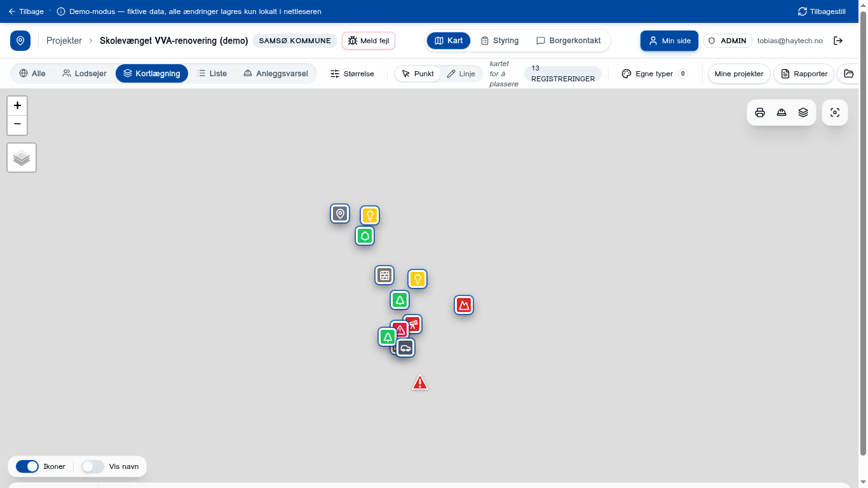Switch to the Styring tab

click(499, 41)
